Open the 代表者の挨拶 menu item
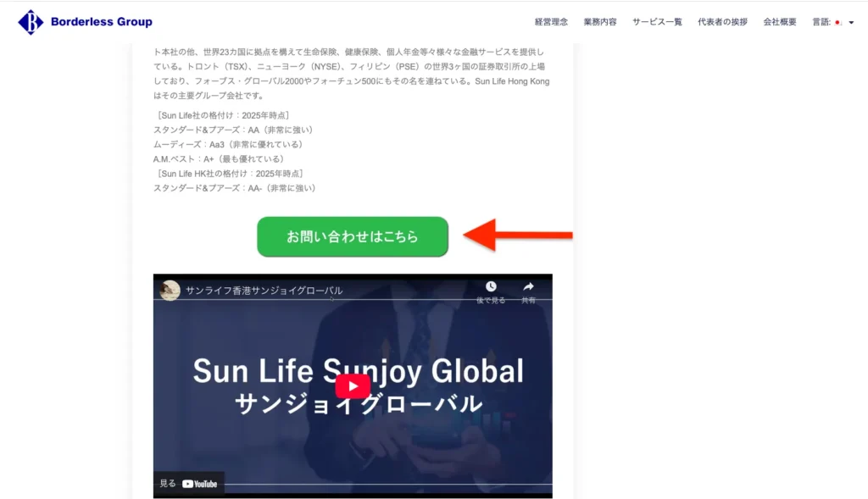 [722, 21]
